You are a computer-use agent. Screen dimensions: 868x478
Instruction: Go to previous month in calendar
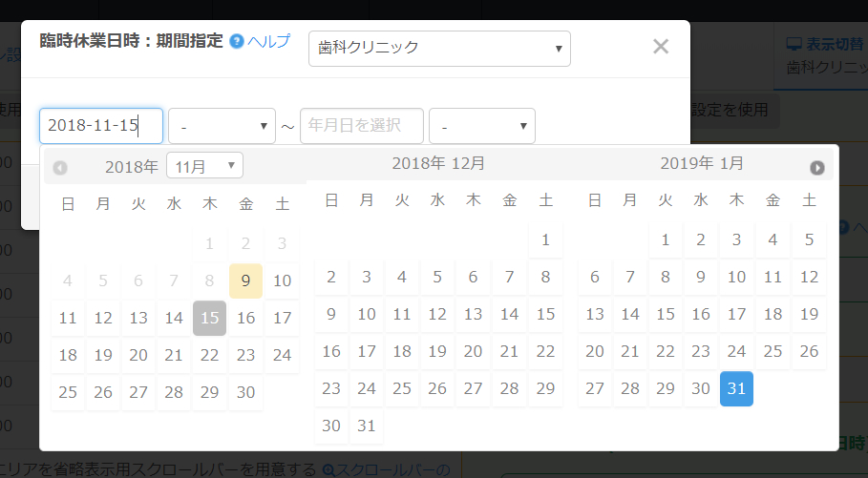[60, 168]
